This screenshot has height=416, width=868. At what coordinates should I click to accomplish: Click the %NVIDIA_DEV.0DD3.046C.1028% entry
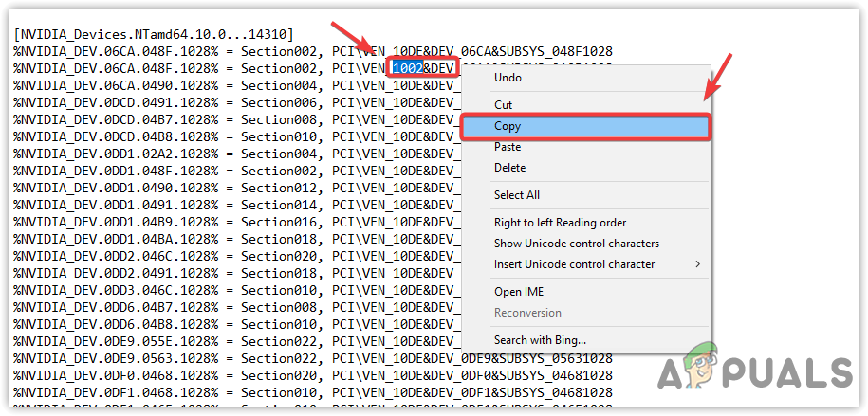click(x=115, y=290)
